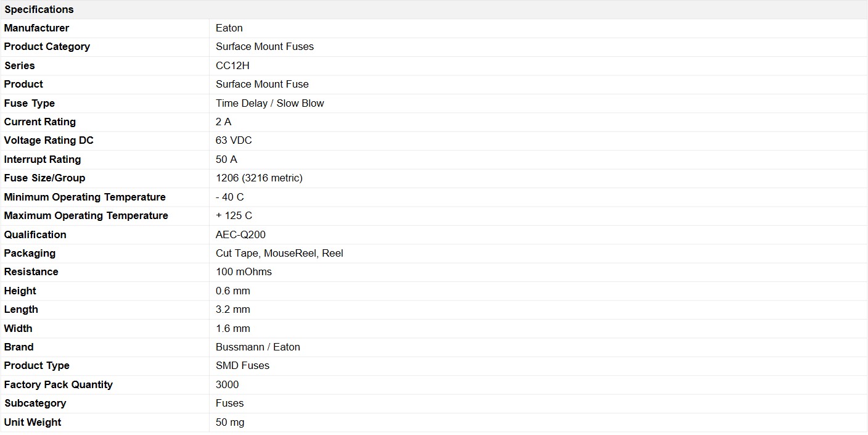Click Factory Pack Quantity 3000 value
Image resolution: width=868 pixels, height=435 pixels.
[x=227, y=384]
